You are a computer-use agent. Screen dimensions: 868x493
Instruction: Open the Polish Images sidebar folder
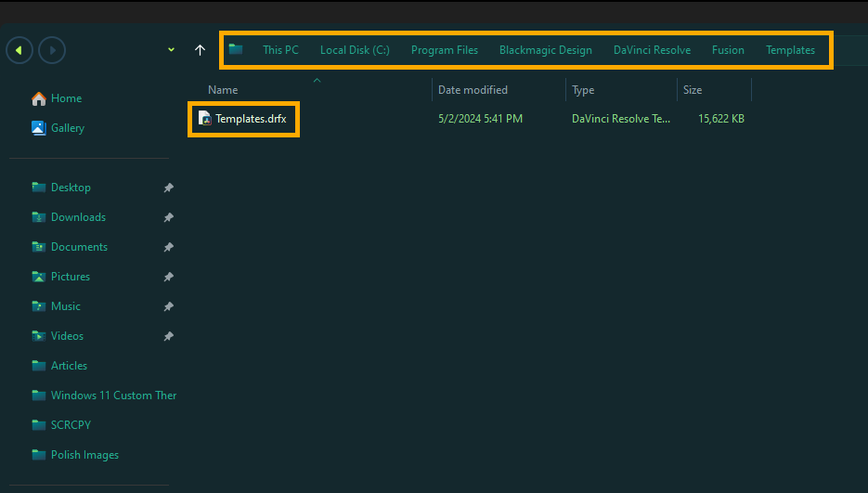pos(84,455)
